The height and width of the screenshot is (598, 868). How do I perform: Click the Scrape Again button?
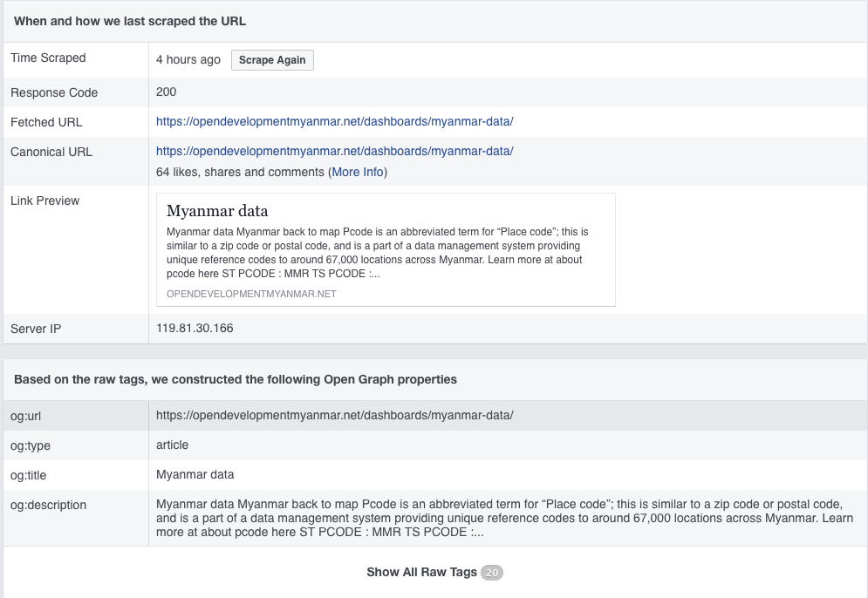(272, 60)
